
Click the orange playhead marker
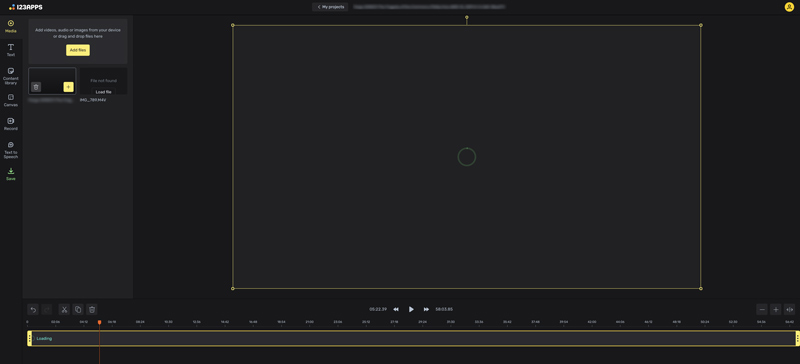coord(99,322)
